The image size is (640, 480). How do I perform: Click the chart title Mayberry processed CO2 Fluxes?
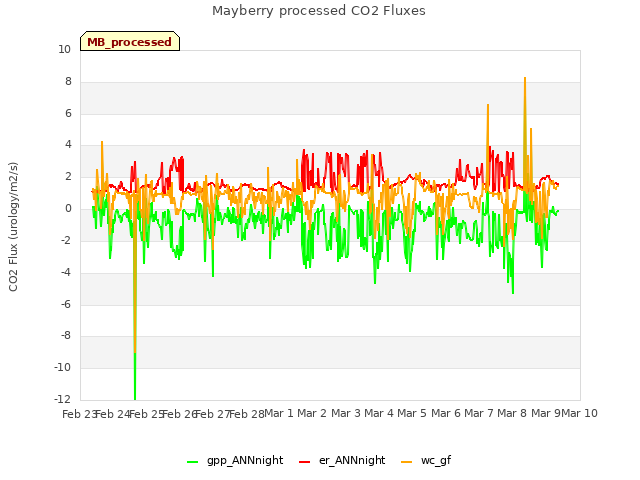point(319,11)
